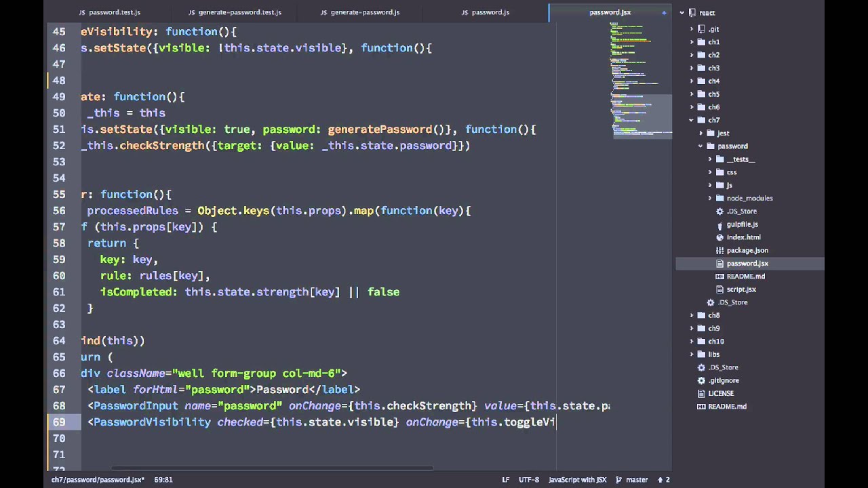Click gear icon of .DS_Store above ch8
Viewport: 868px width, 488px height.
[711, 302]
